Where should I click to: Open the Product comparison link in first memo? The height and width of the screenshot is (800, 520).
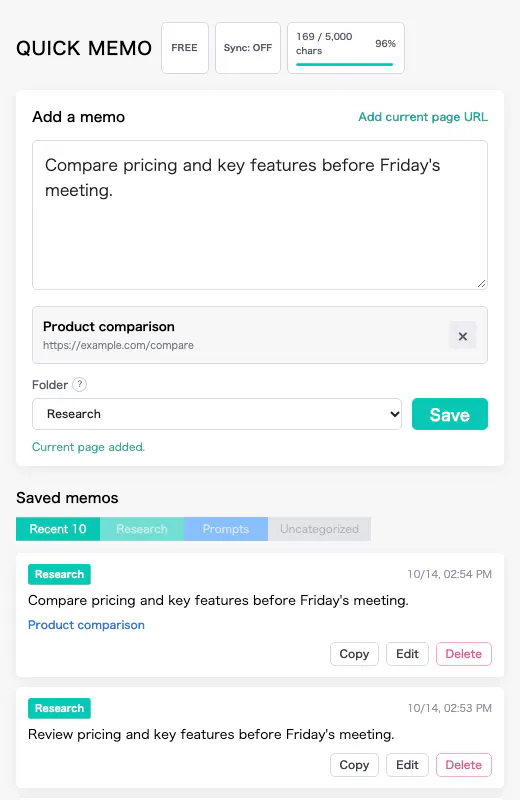tap(86, 625)
